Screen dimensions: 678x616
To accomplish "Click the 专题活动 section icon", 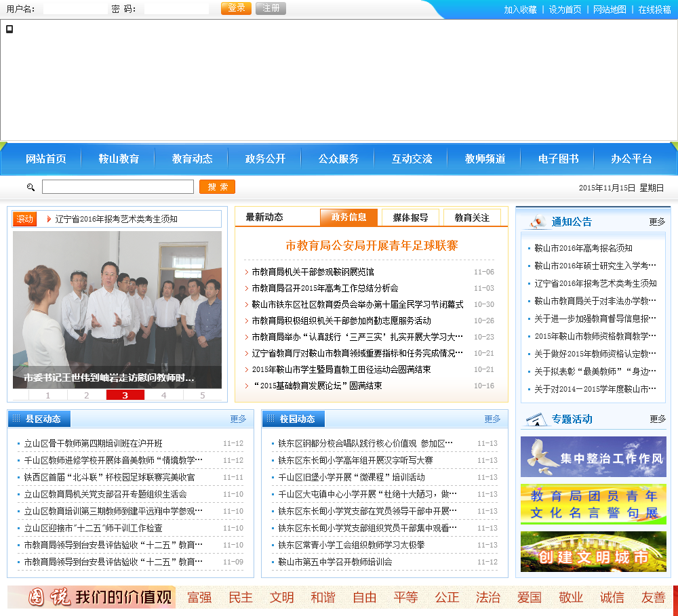I will (536, 419).
